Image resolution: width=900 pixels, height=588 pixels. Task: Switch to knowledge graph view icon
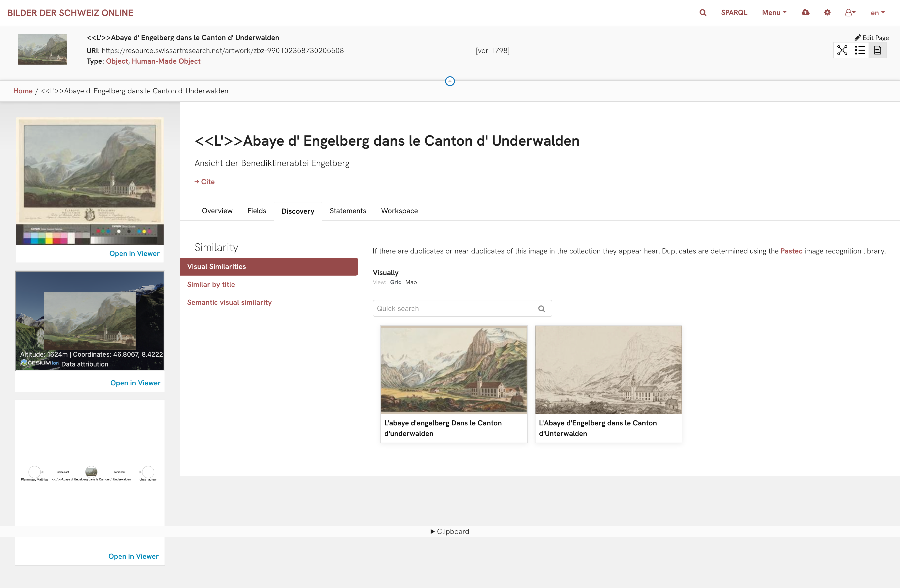pos(842,50)
